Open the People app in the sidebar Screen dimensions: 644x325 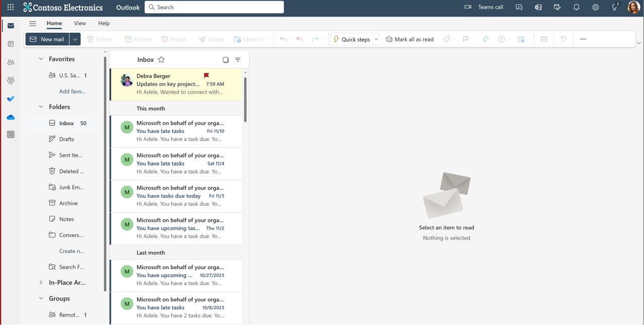click(11, 62)
